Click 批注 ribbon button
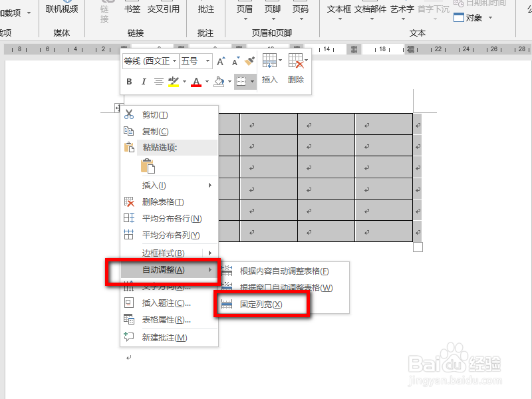This screenshot has width=532, height=399. 205,9
